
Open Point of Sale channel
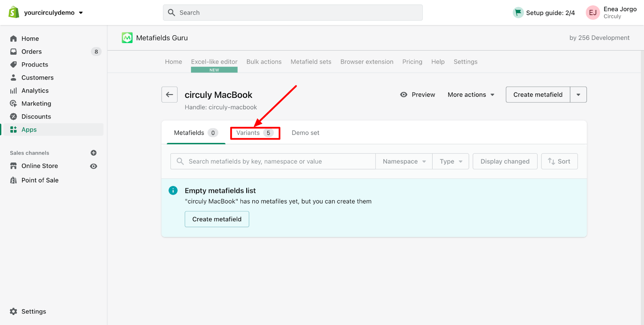pos(40,180)
